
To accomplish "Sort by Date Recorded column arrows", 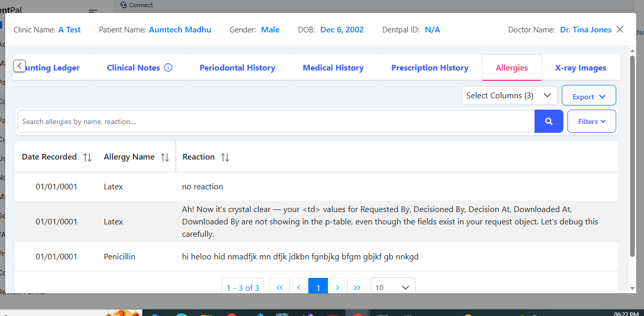I will (87, 157).
